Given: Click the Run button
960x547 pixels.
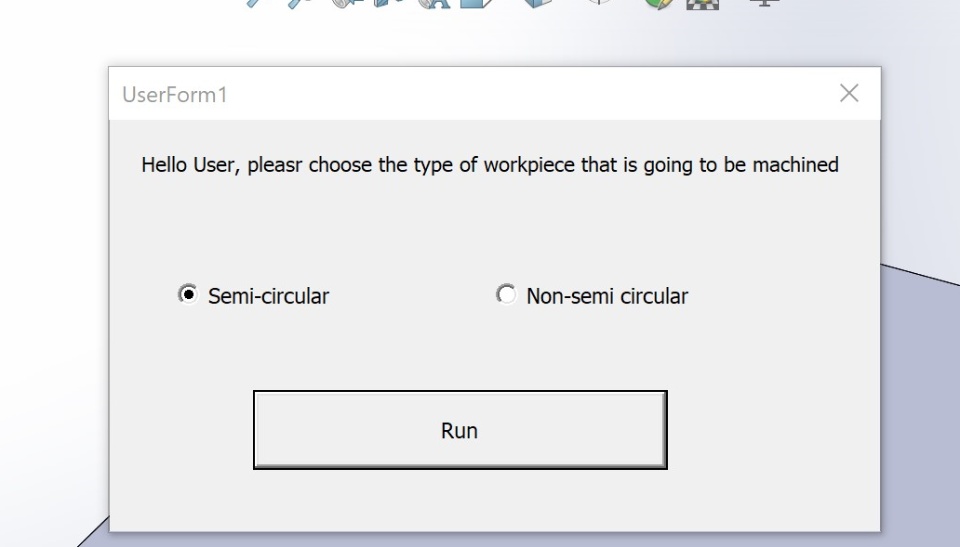Looking at the screenshot, I should [460, 430].
